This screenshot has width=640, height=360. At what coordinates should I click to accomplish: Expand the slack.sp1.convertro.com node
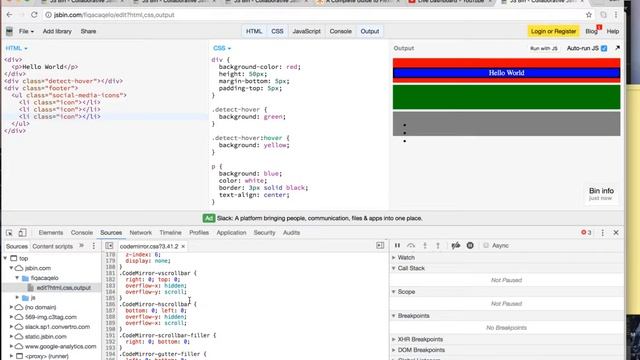pos(11,327)
